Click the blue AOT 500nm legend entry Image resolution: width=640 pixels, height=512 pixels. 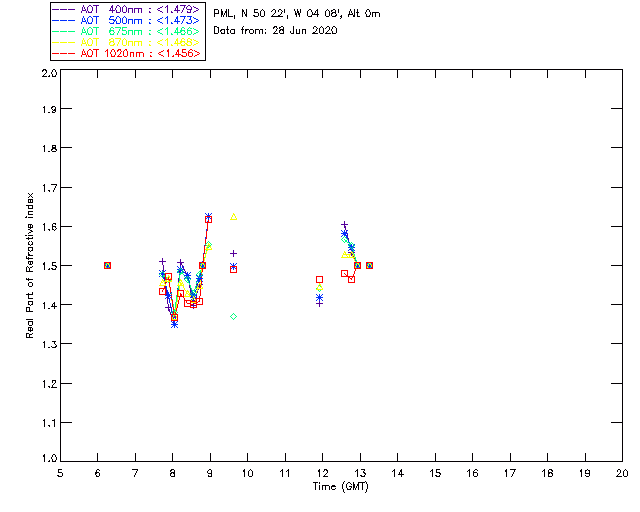127,20
